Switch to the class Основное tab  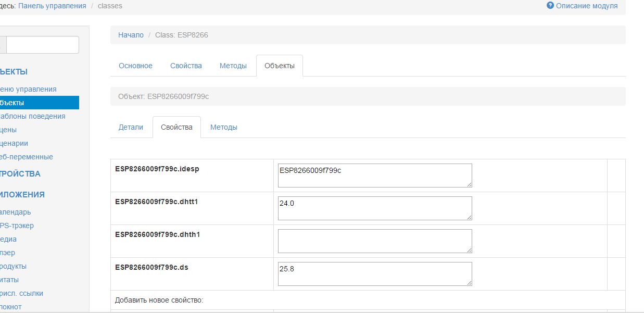[x=135, y=66]
